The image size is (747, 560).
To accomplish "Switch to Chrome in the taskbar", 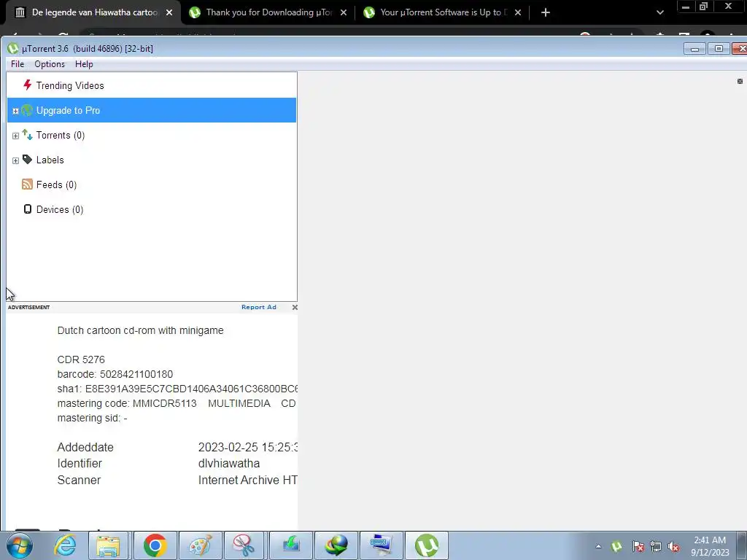I will (x=155, y=545).
